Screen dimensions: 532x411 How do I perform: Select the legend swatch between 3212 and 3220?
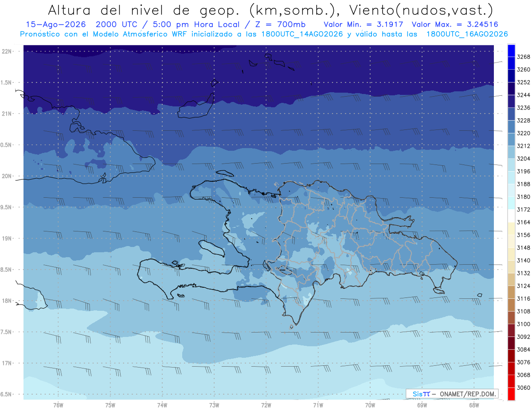511,139
